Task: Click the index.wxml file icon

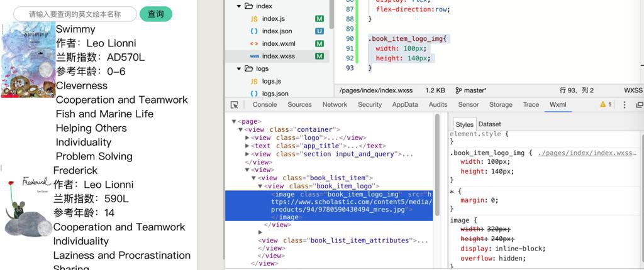Action: pos(254,43)
